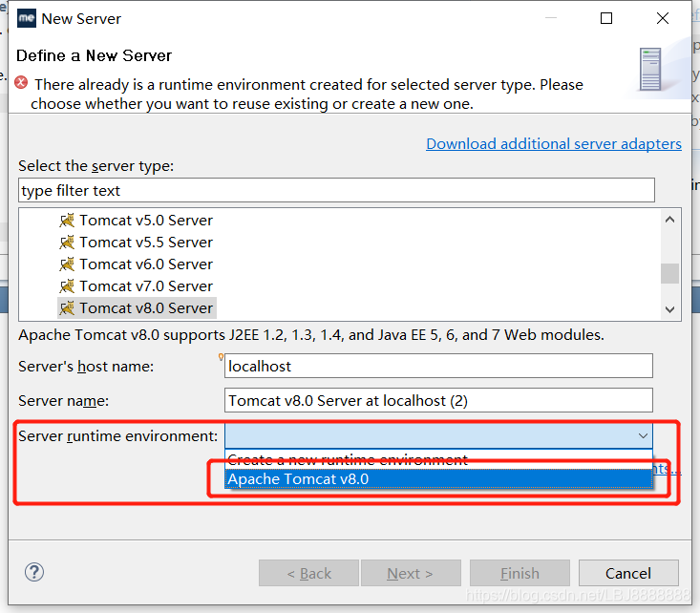Click the Next button
Screen dimensions: 700x613
[411, 573]
